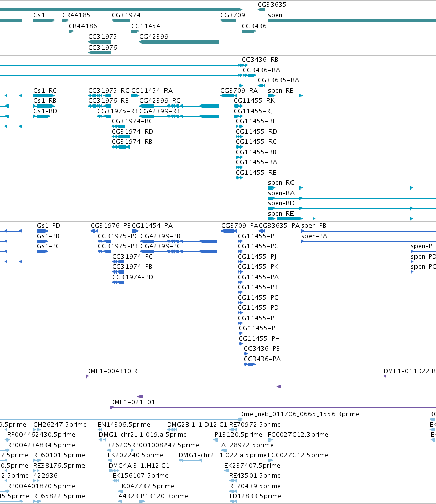The image size is (436, 504).
Task: Click the Gs1 gene label
Action: 39,15
